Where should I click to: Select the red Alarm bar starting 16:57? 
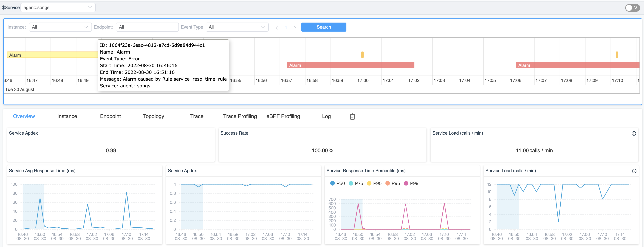[x=350, y=65]
